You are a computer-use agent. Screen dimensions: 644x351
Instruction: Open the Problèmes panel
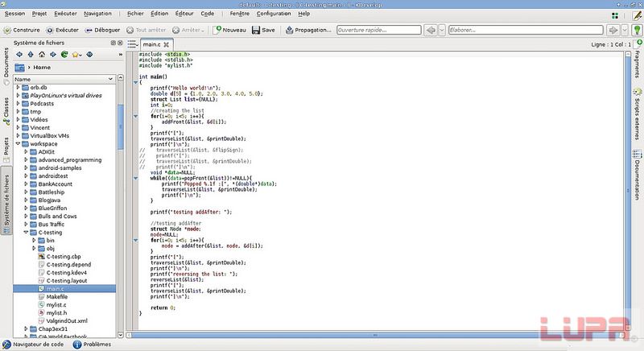pos(92,345)
